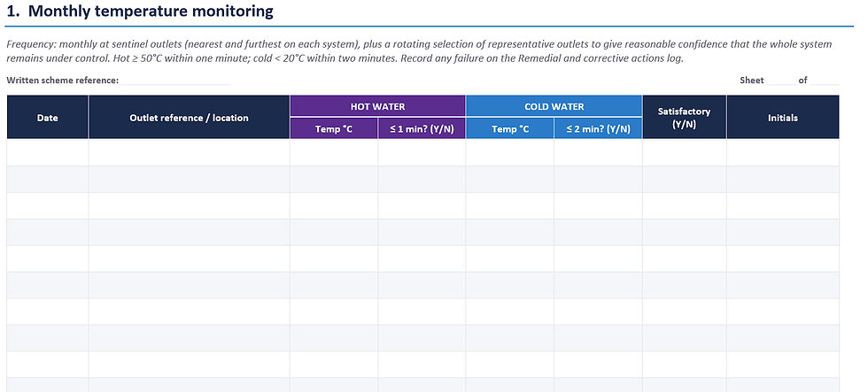Select the hot water Temp °C header
Viewport: 868px width, 392px height.
tap(334, 128)
